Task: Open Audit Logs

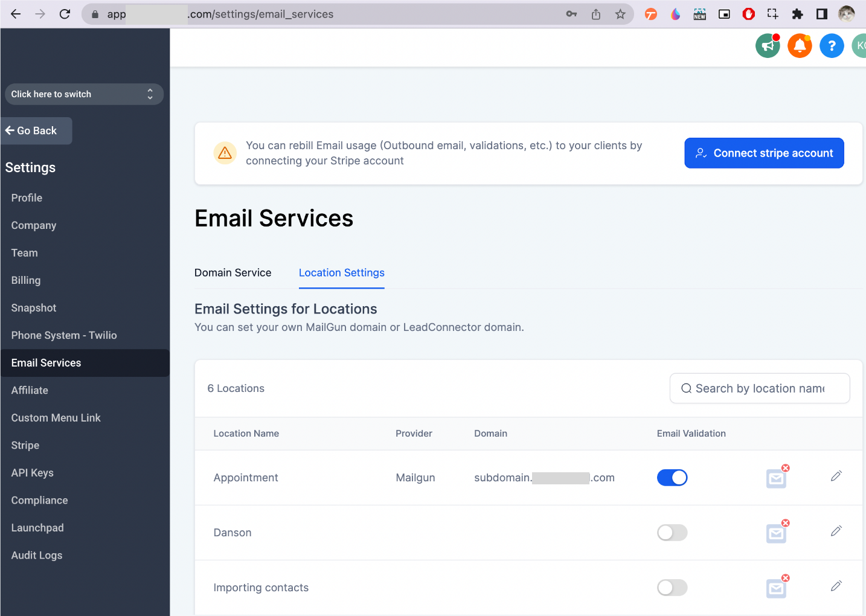Action: [x=37, y=555]
